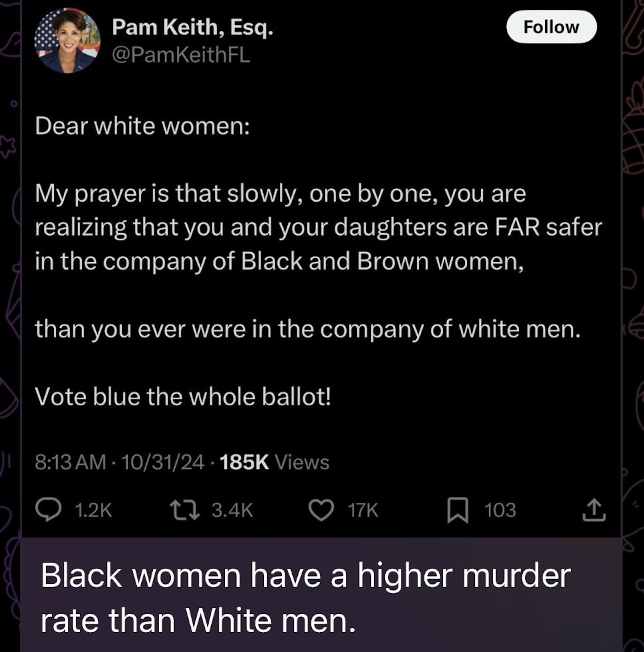Click the 8:13 AM timestamp

click(x=70, y=462)
